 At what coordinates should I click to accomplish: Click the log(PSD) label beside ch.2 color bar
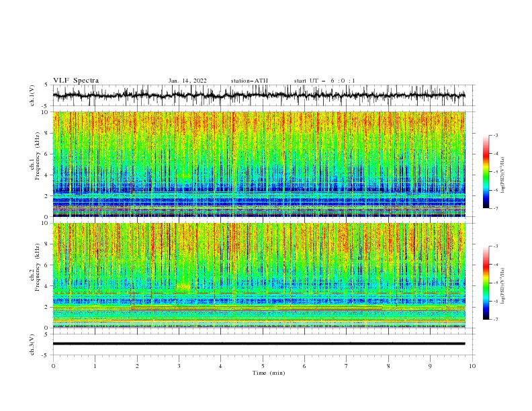(x=503, y=286)
